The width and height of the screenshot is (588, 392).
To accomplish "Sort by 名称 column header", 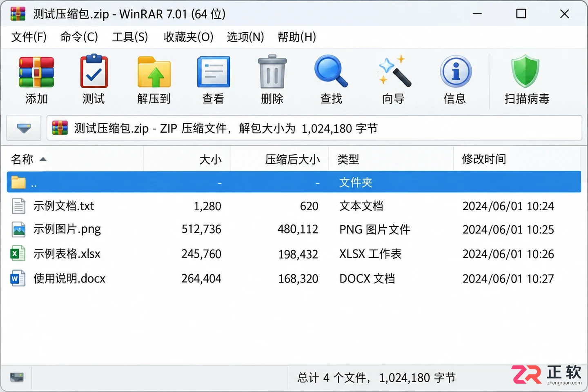I will coord(22,159).
